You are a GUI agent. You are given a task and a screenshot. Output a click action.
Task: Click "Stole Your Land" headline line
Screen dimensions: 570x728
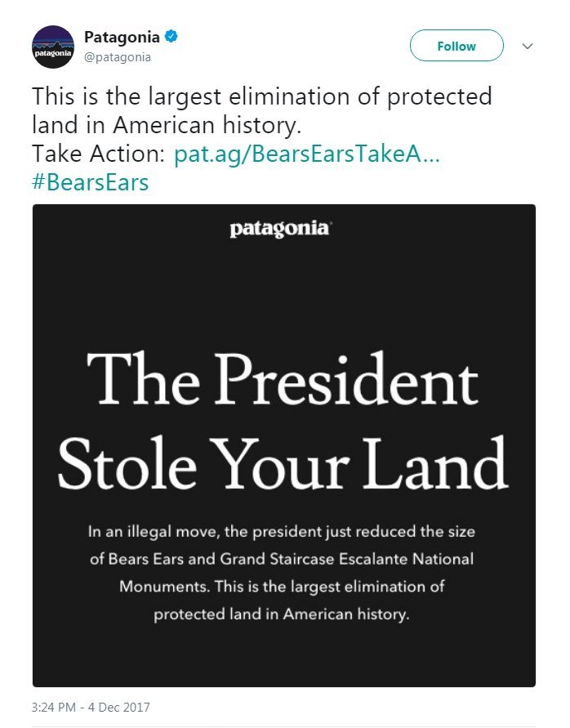[x=283, y=464]
